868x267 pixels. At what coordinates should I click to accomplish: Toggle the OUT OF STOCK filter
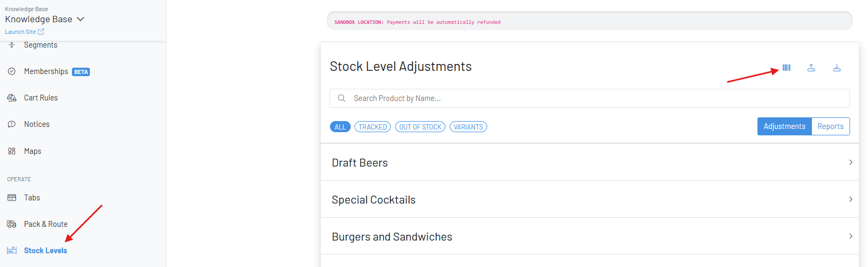coord(420,127)
